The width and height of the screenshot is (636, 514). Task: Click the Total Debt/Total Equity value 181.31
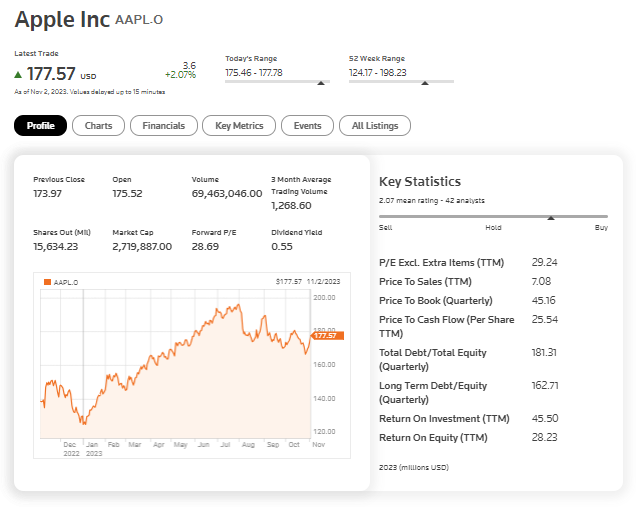pos(544,353)
